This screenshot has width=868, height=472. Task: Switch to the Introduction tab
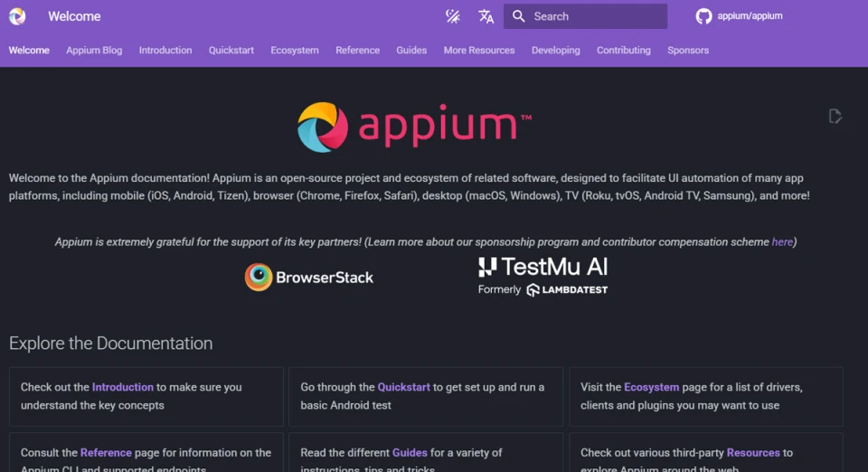coord(165,51)
